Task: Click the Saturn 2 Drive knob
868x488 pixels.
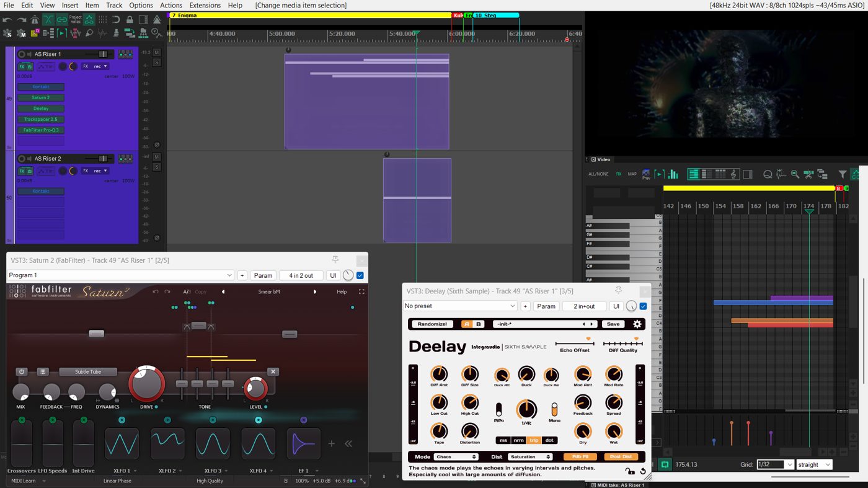Action: [x=146, y=383]
